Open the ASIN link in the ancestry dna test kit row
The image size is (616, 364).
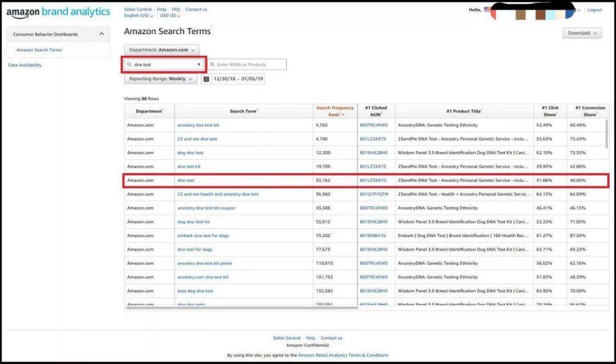pyautogui.click(x=374, y=125)
